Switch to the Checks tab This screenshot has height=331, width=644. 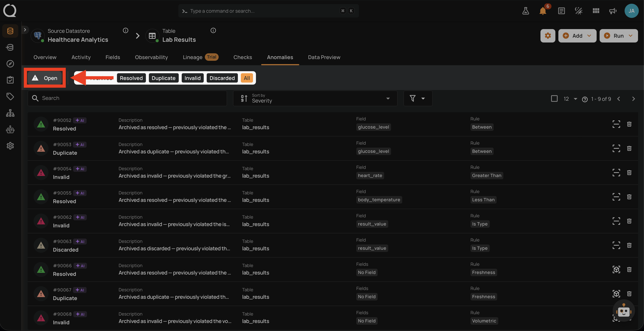pos(243,57)
